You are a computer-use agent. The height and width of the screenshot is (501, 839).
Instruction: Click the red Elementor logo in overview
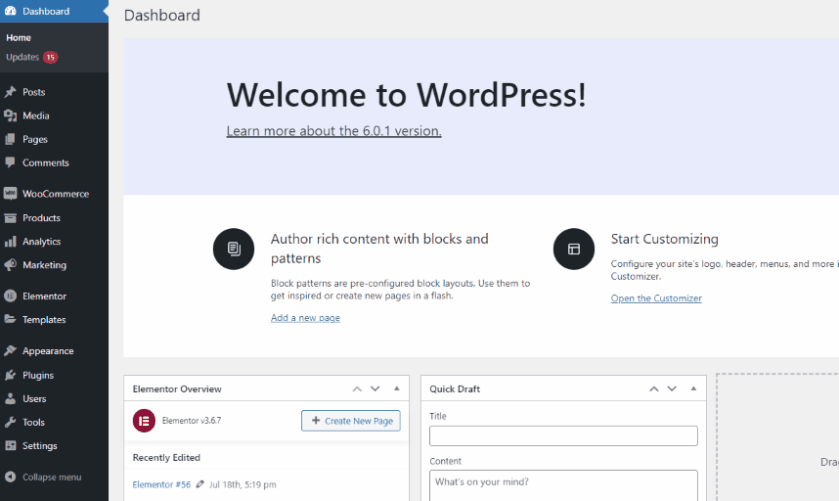(x=144, y=421)
